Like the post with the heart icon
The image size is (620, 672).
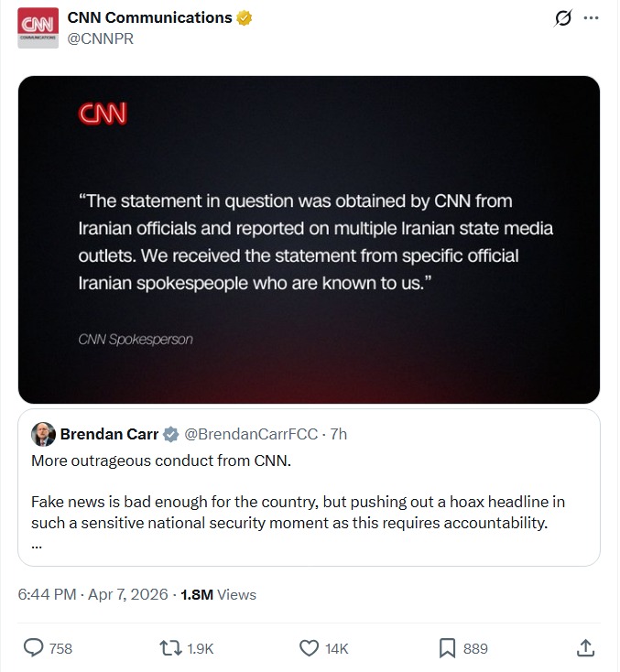coord(309,648)
